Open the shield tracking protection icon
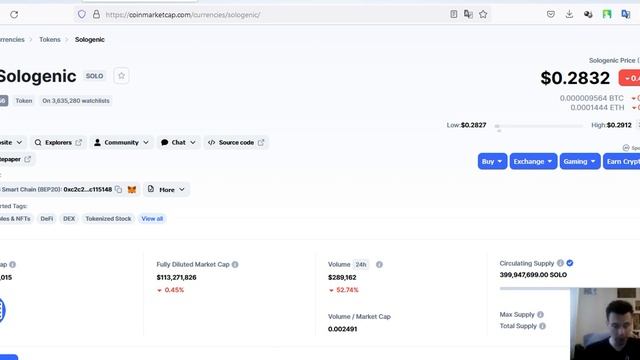Image resolution: width=640 pixels, height=360 pixels. pyautogui.click(x=82, y=14)
